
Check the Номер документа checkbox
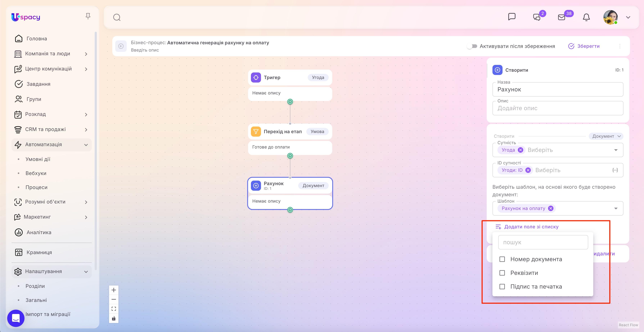coord(502,259)
